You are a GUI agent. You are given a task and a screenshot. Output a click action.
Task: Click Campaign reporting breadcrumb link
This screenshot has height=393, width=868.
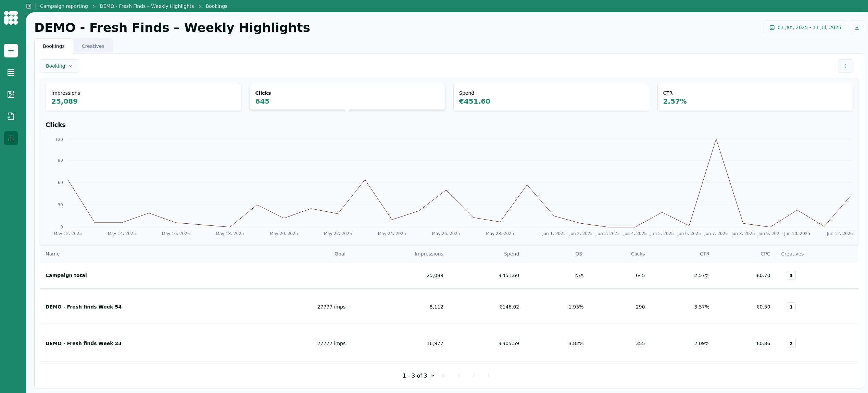[x=64, y=6]
